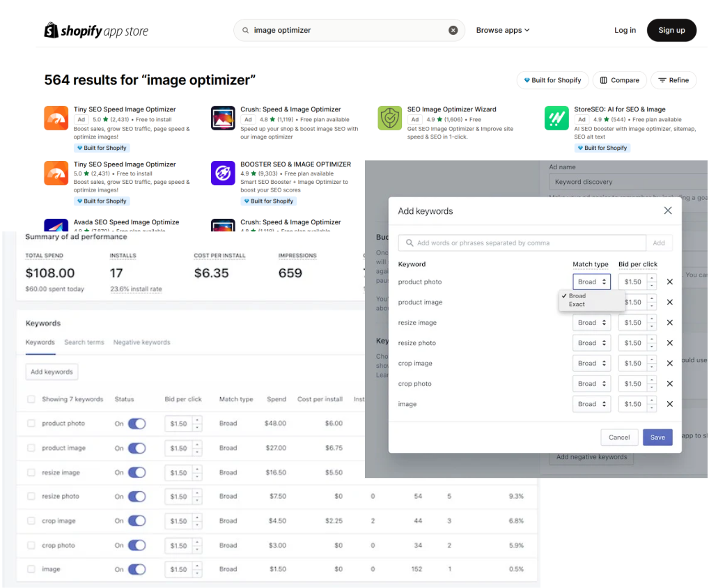Open the Negative keywords tab
709x588 pixels.
[141, 342]
